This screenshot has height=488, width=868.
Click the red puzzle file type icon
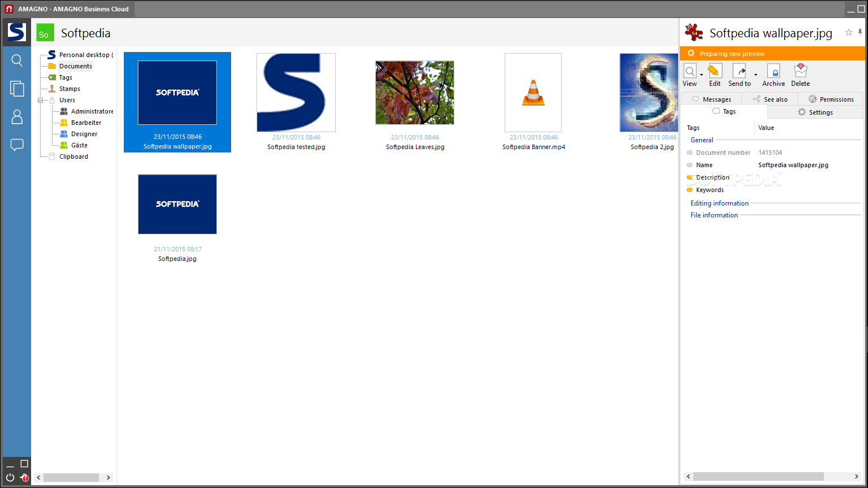tap(693, 32)
